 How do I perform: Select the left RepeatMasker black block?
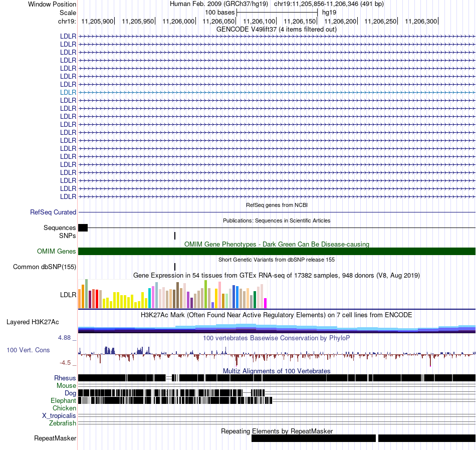(x=314, y=438)
